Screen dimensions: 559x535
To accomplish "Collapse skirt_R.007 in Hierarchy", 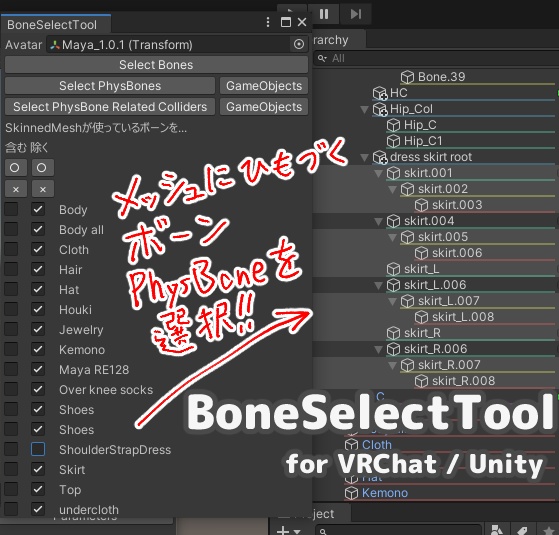I will pyautogui.click(x=393, y=365).
